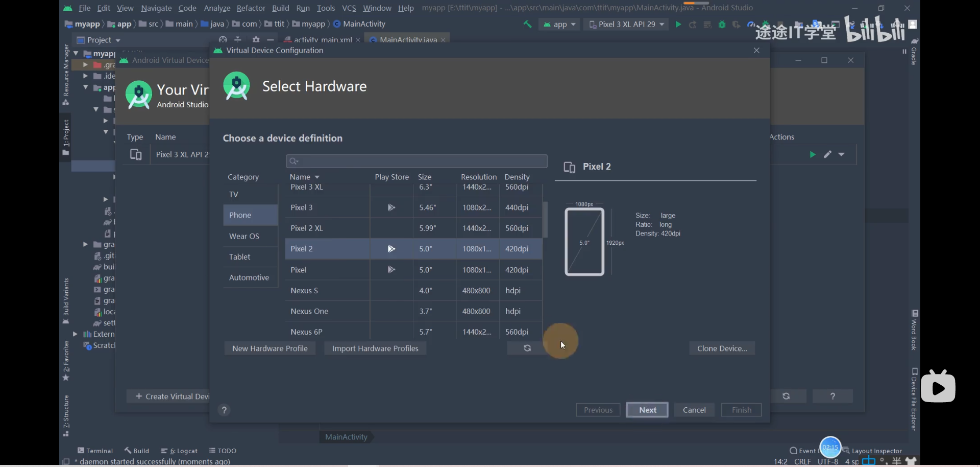Select the TV category
The width and height of the screenshot is (980, 467).
[250, 194]
